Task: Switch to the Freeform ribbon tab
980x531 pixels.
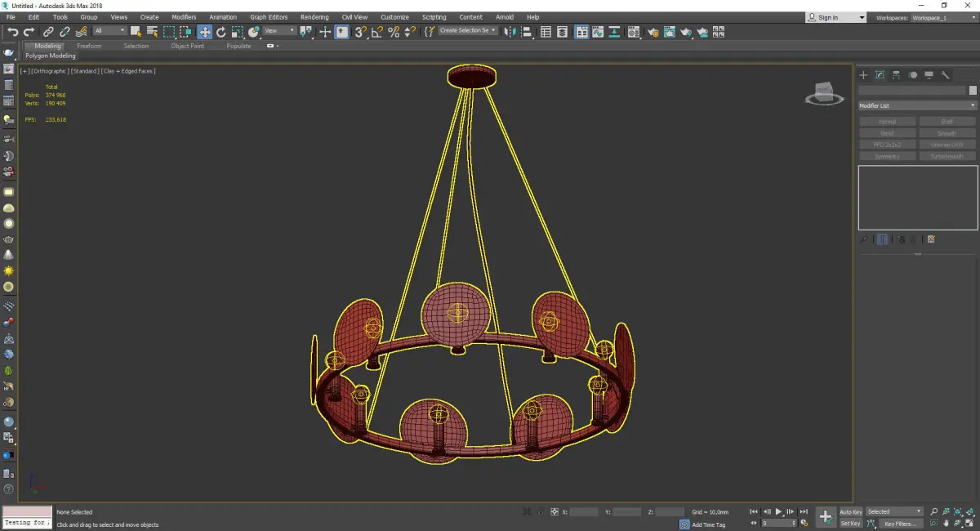Action: tap(89, 46)
